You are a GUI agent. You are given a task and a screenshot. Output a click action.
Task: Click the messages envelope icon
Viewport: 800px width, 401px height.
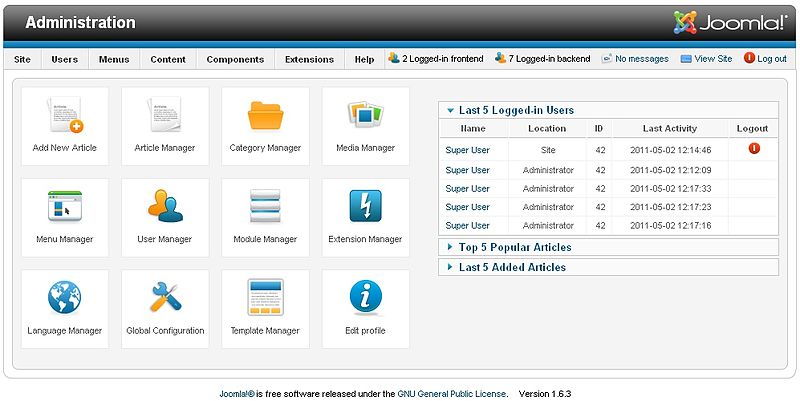607,59
